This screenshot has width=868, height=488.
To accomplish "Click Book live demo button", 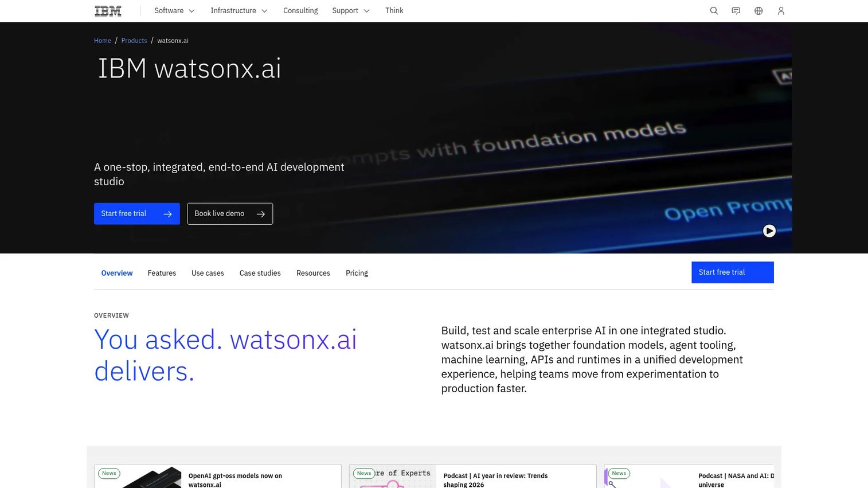I will 230,214.
